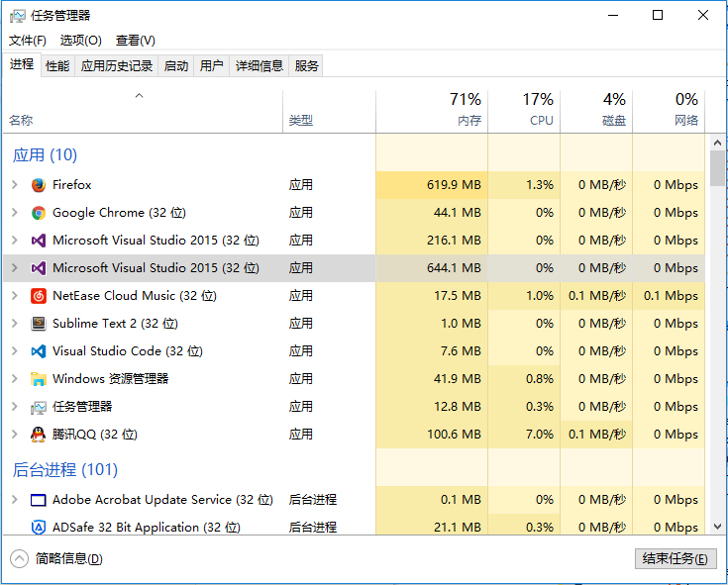Expand the Windows 资源管理器 process
This screenshot has height=585, width=728.
(15, 379)
